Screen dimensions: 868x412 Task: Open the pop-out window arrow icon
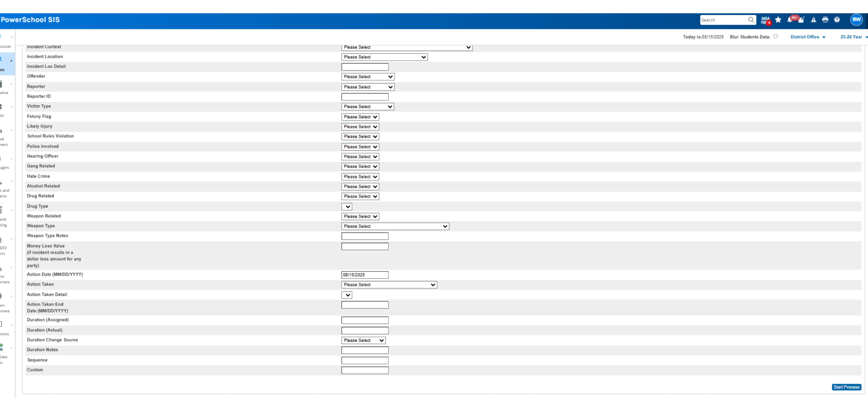[x=801, y=20]
